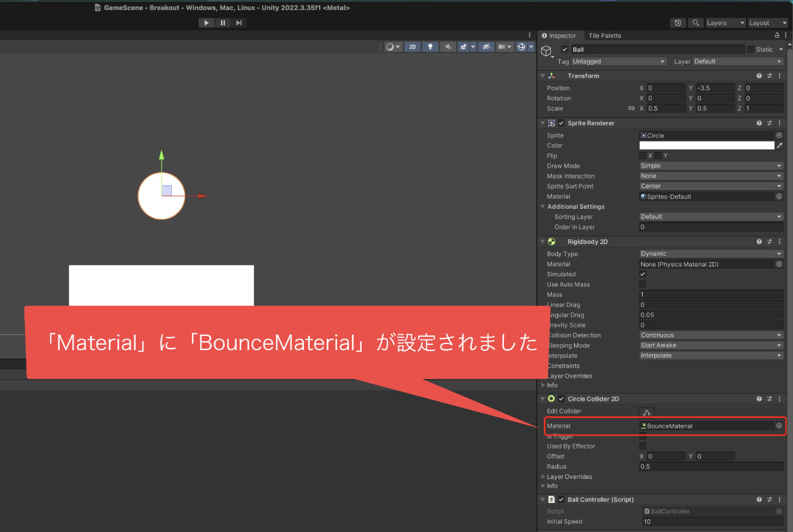Open Sprite Renderer kebab menu

pos(779,123)
